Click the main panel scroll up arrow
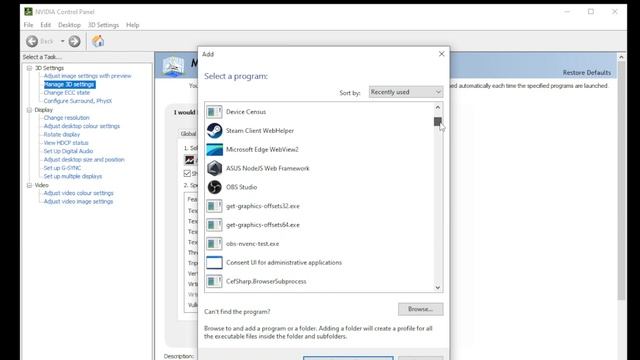This screenshot has height=360, width=640. 621,57
